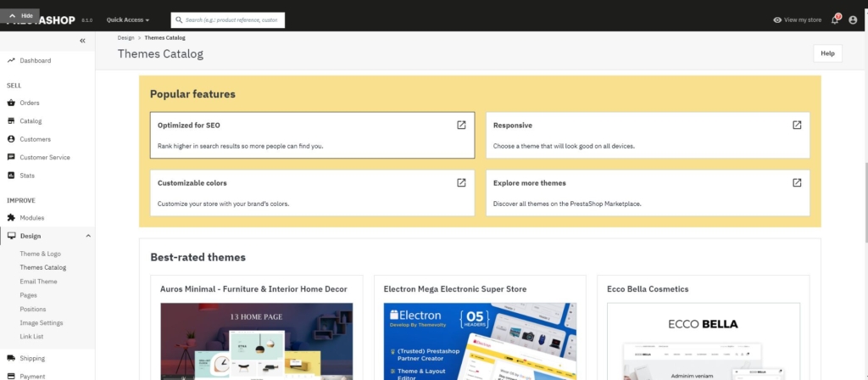This screenshot has width=868, height=380.
Task: Click the Shipping truck icon
Action: pyautogui.click(x=10, y=359)
